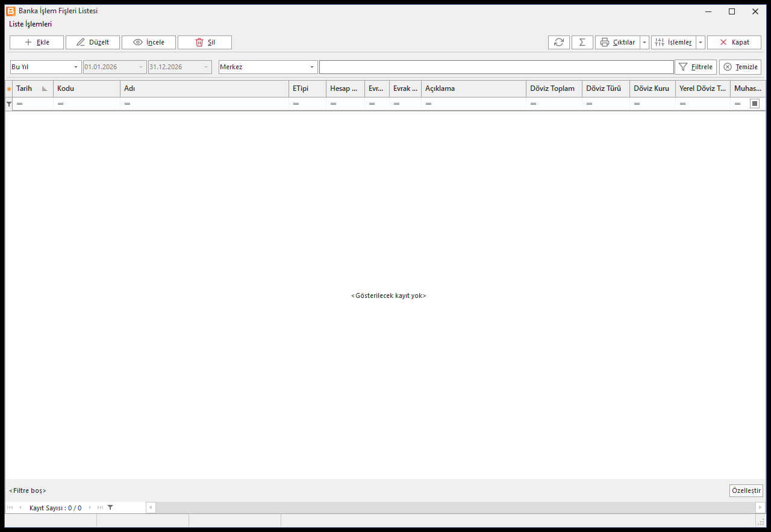
Task: Open the Liste İşlemleri menu
Action: coord(30,24)
